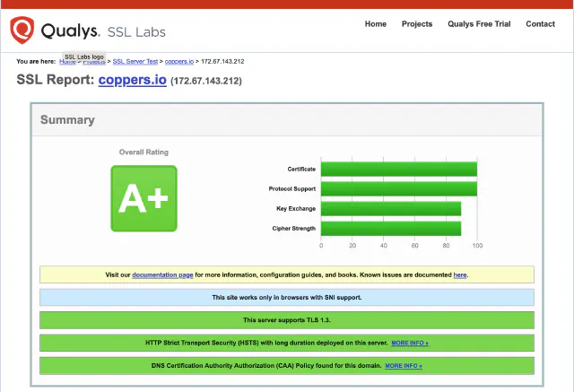Click the 'Overall Rating' label

pos(143,152)
